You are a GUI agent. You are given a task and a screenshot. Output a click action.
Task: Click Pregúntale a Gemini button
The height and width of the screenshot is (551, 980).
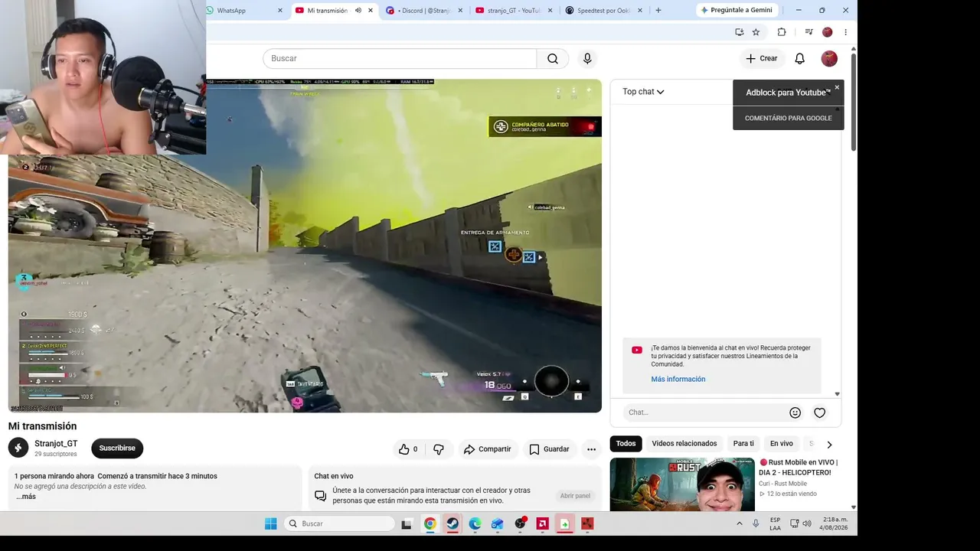(x=737, y=11)
